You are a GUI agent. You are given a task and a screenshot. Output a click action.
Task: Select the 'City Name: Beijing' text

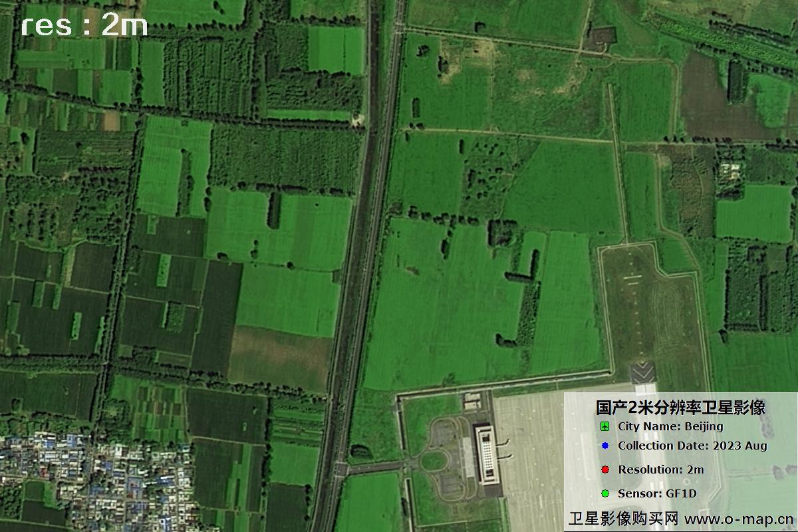click(x=670, y=426)
